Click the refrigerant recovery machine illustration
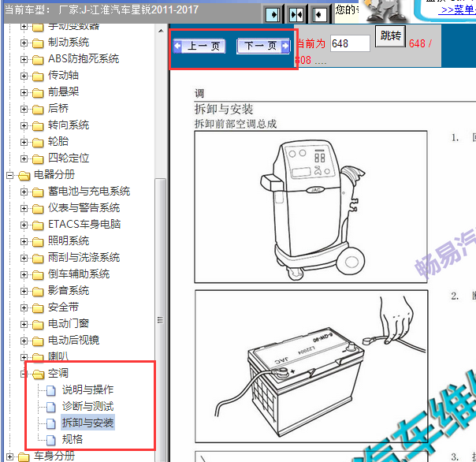 (311, 207)
